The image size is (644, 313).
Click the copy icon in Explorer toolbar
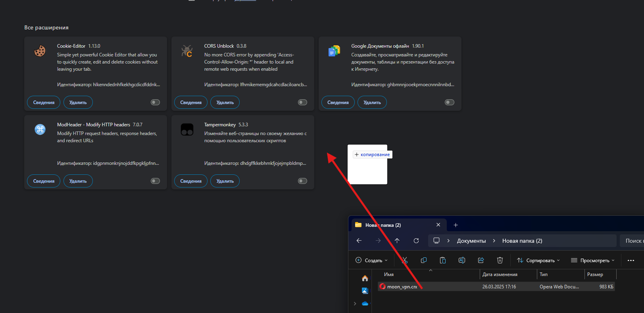423,260
